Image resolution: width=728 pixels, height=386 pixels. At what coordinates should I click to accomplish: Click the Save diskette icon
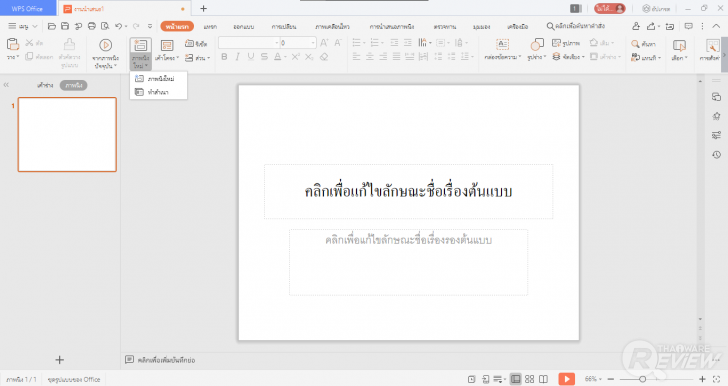(65, 26)
